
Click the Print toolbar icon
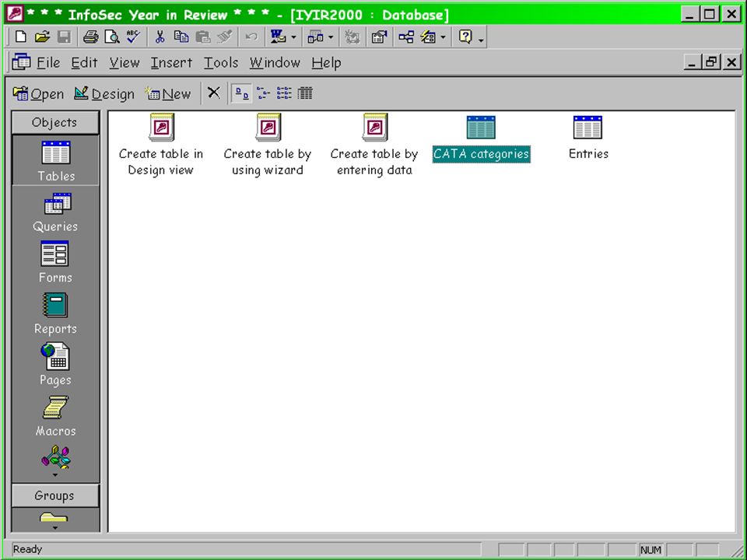coord(90,37)
